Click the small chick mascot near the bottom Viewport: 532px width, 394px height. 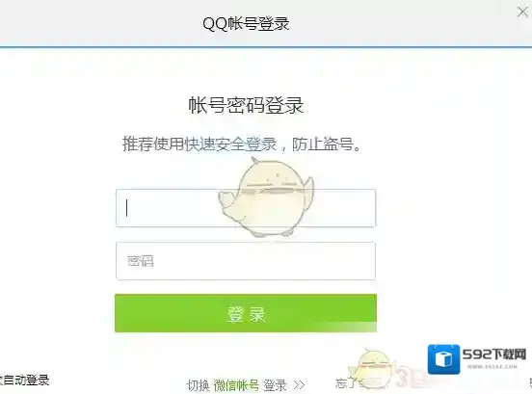point(371,369)
